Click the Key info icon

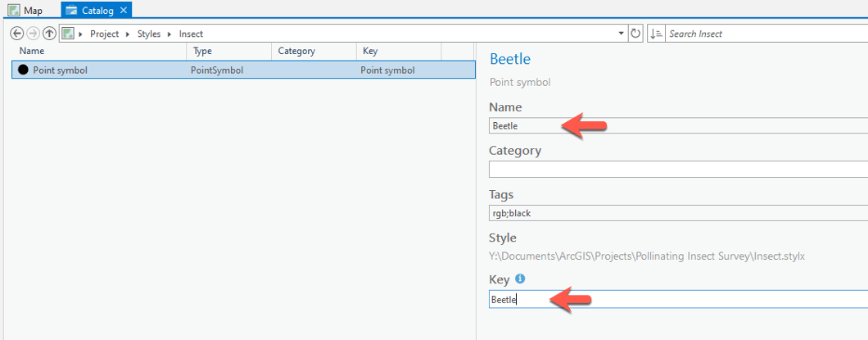coord(520,279)
